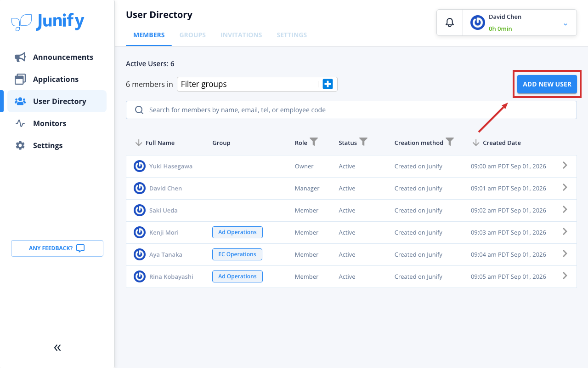Open the Status column filter funnel

click(x=363, y=142)
